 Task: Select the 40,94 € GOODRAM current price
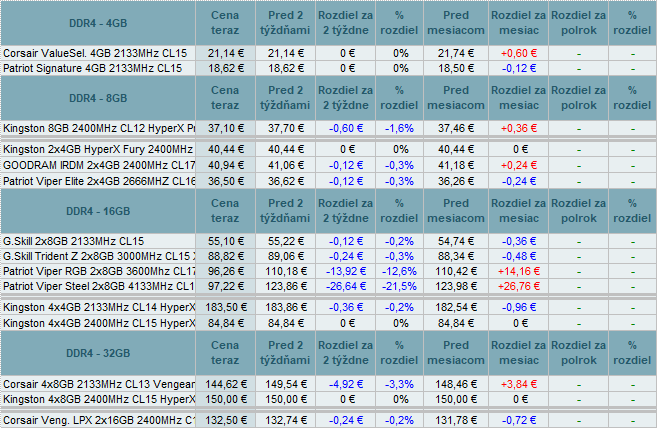click(x=226, y=165)
